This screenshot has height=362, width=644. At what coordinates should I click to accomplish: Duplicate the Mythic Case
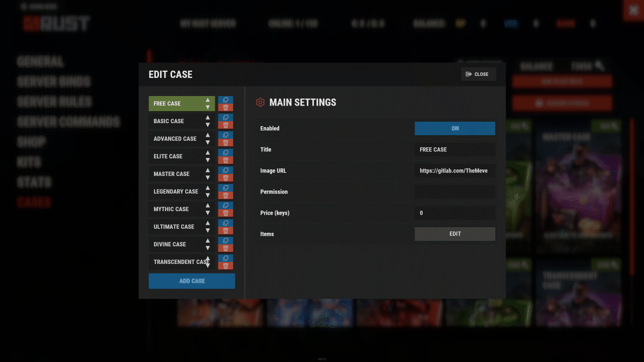coord(225,206)
